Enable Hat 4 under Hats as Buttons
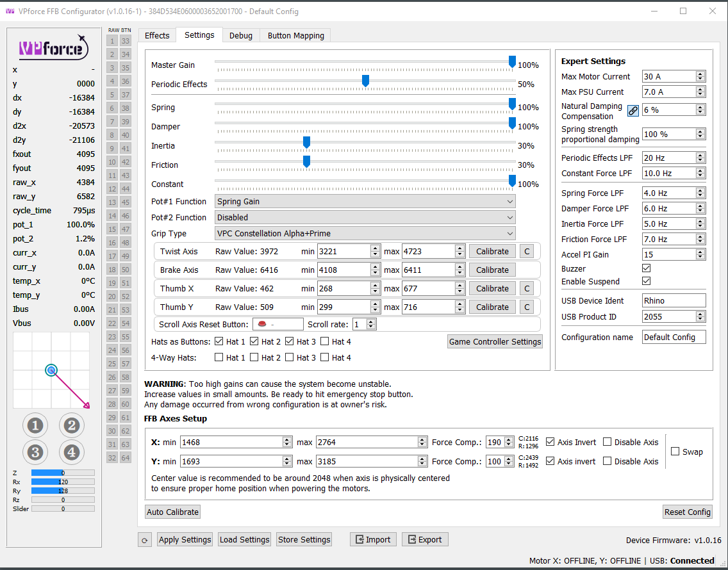This screenshot has height=570, width=728. tap(324, 341)
